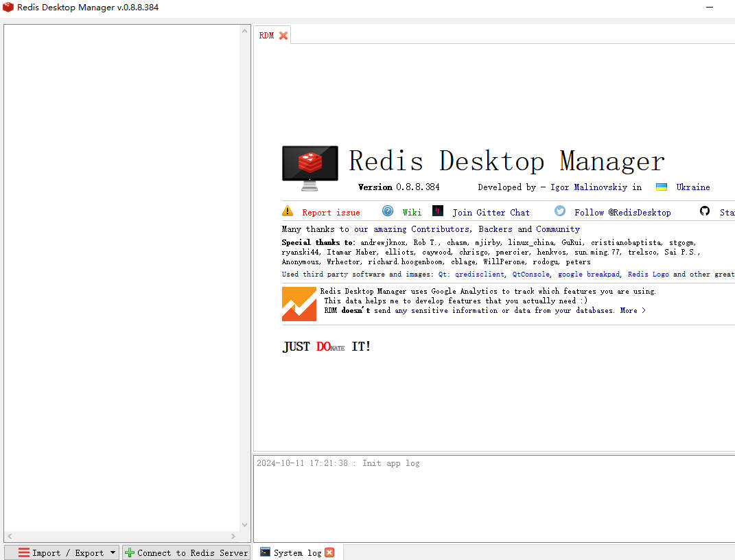Open the System log tab
Viewport: 735px width, 560px height.
(297, 552)
